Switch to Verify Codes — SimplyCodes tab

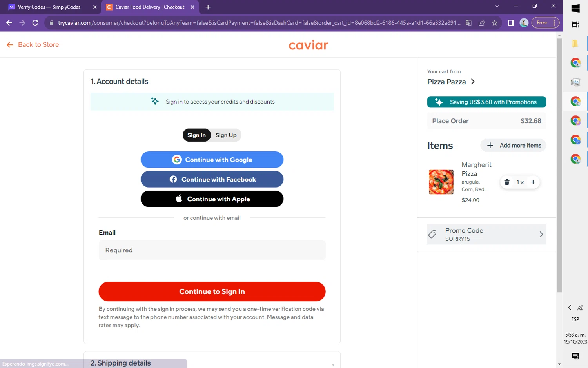(x=49, y=7)
